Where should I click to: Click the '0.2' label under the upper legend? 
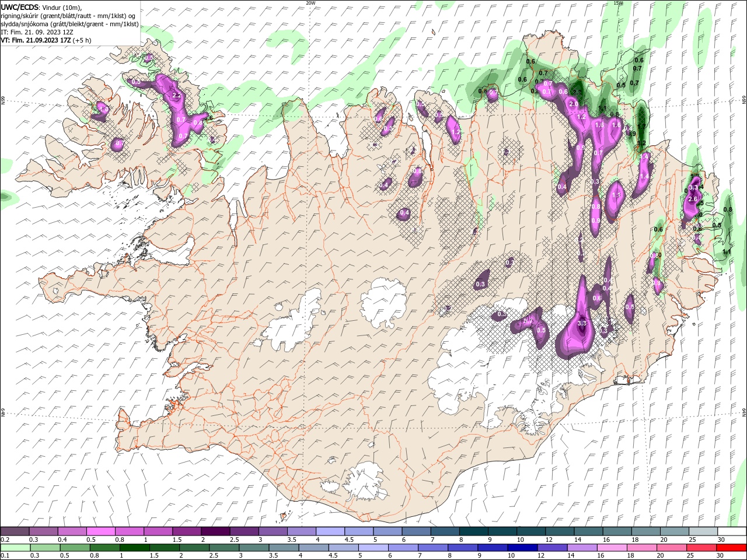(x=5, y=540)
